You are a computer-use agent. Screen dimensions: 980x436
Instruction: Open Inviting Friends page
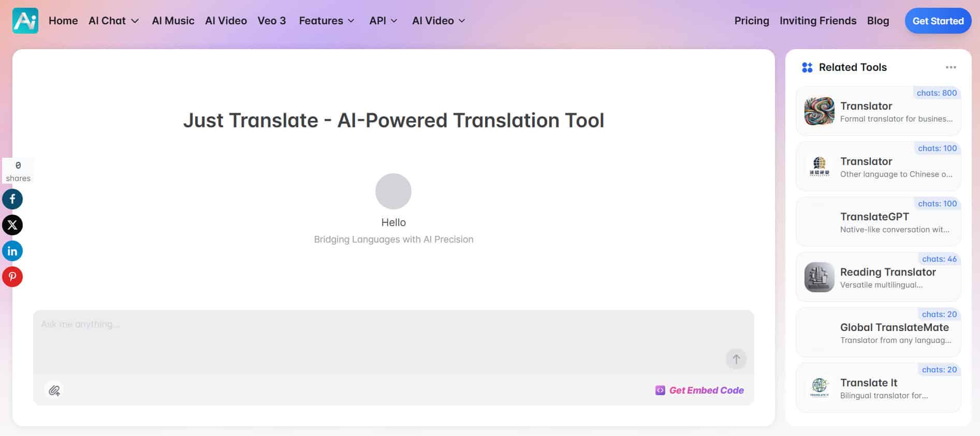[x=818, y=21]
